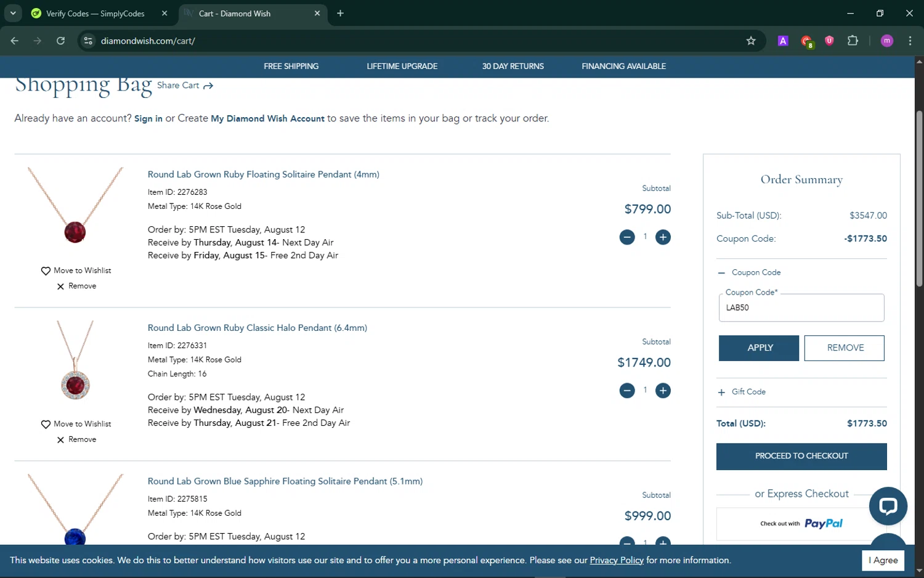Screen dimensions: 924x578
Task: Open LIFETIME UPGRADE in top bar
Action: coord(402,66)
